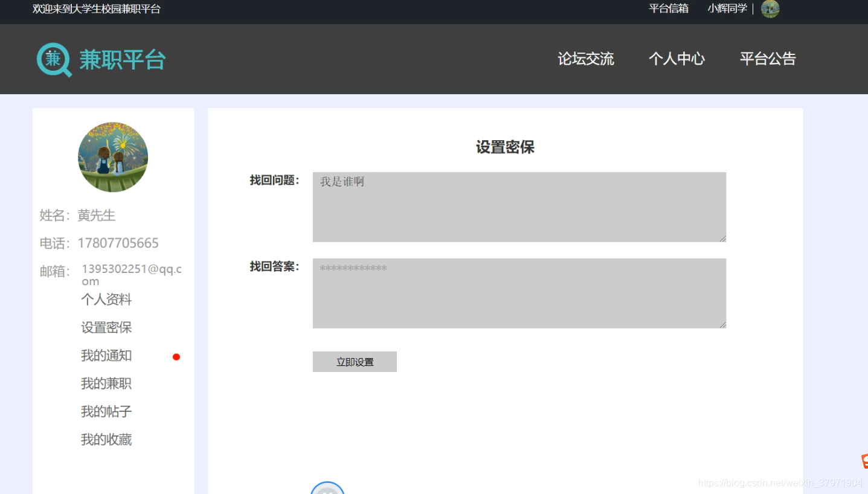The image size is (868, 494).
Task: View the 平台公告 page
Action: pos(768,59)
